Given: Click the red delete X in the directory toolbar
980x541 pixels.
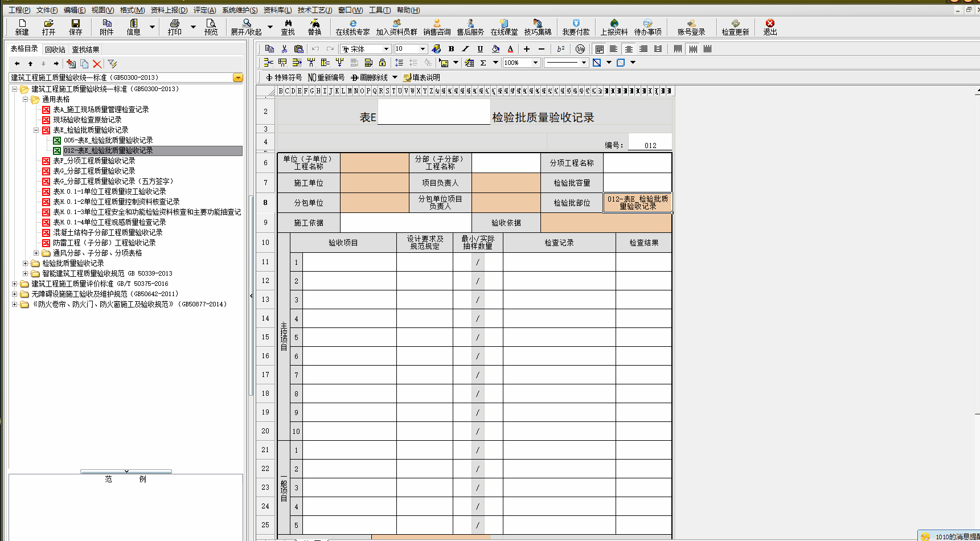Looking at the screenshot, I should [x=97, y=64].
